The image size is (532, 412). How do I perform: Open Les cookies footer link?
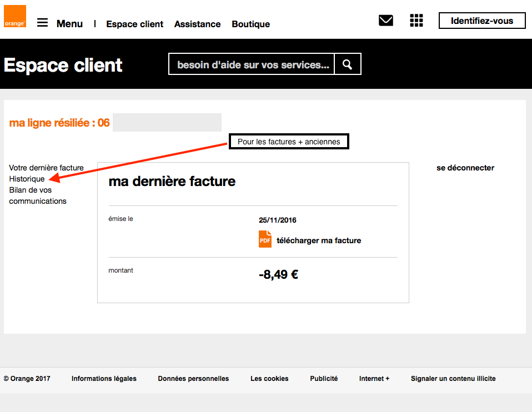tap(269, 379)
